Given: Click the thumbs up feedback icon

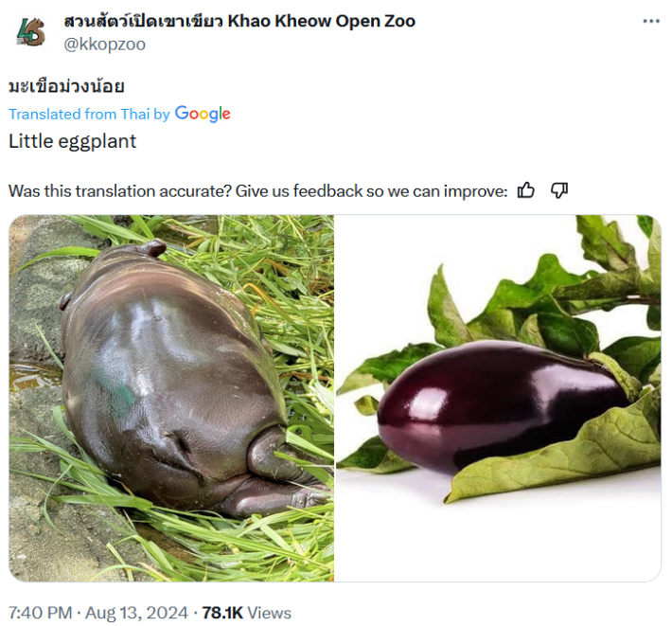Looking at the screenshot, I should tap(526, 190).
